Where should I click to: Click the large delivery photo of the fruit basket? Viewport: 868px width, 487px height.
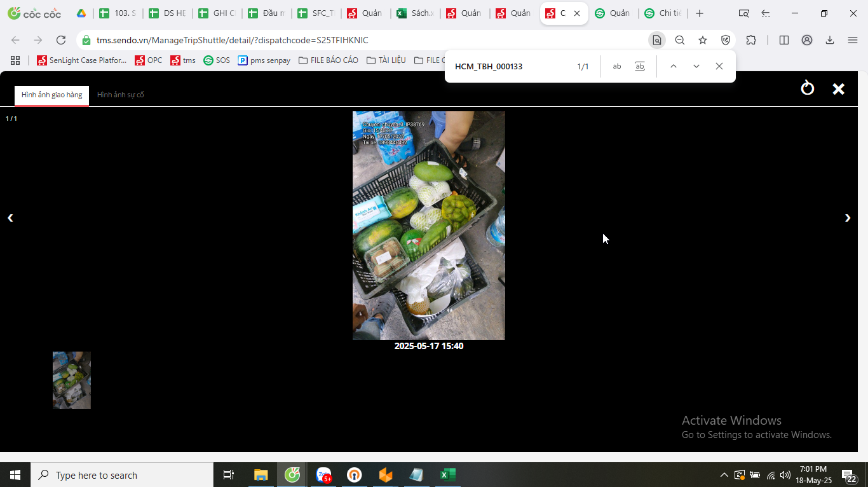coord(429,226)
